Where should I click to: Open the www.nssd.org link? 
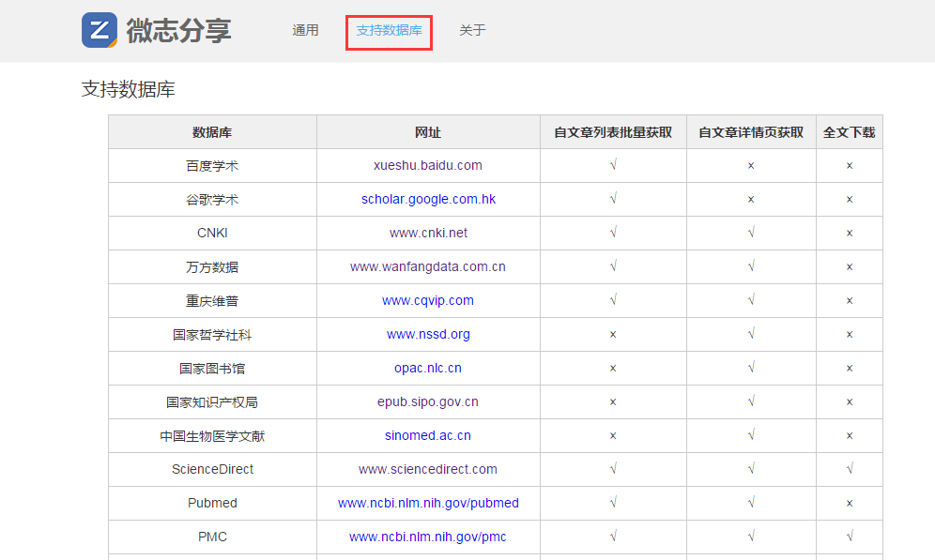(428, 334)
